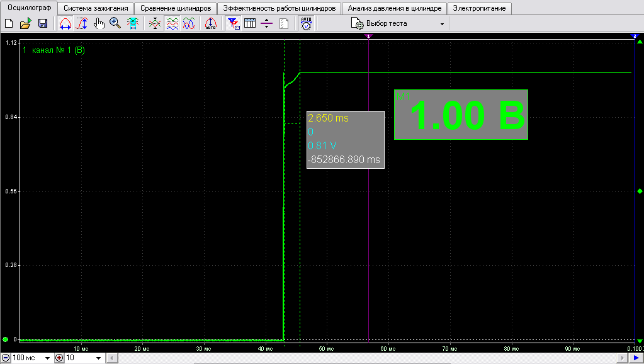Viewport: 644px width, 364px height.
Task: Expand the zoom factor 10 dropdown
Action: tap(98, 358)
